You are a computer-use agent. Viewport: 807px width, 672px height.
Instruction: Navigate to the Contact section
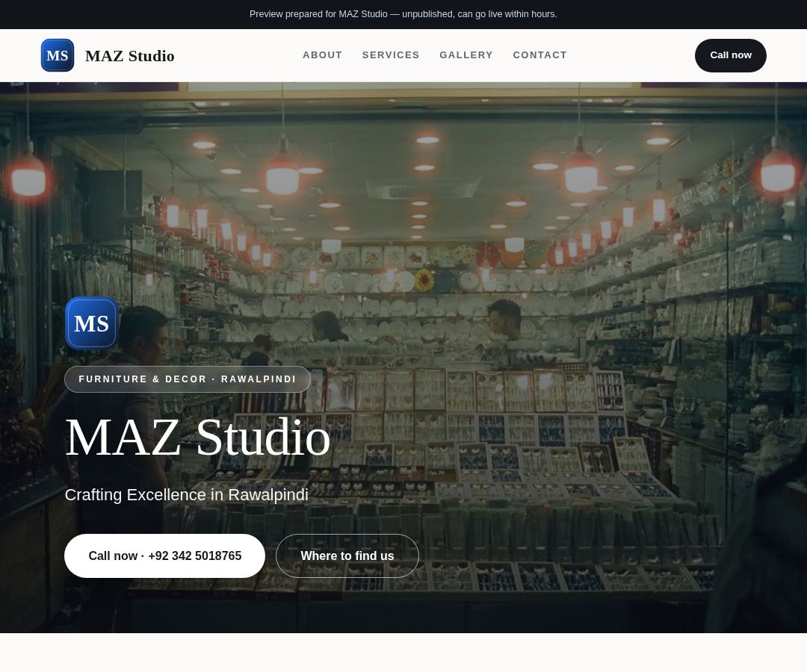click(x=540, y=55)
